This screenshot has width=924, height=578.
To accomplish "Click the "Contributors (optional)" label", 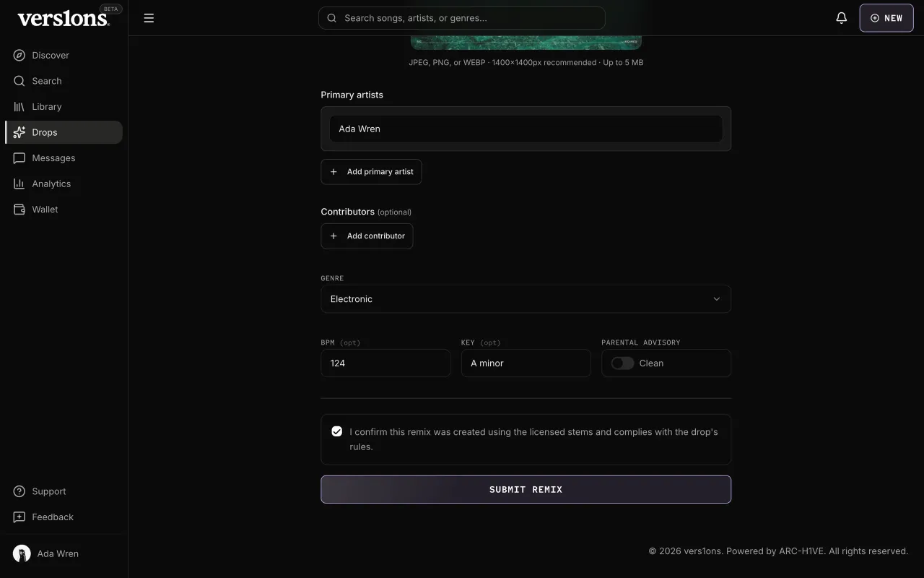I will pyautogui.click(x=366, y=212).
